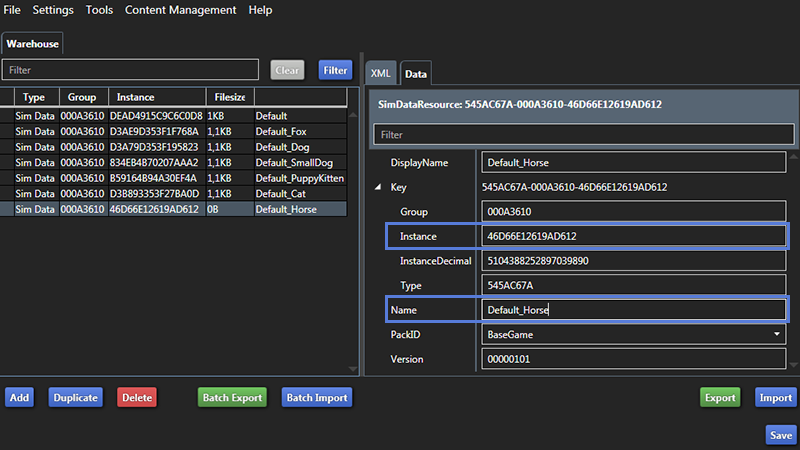Viewport: 800px width, 450px height.
Task: Click the blue Filter button
Action: point(335,70)
